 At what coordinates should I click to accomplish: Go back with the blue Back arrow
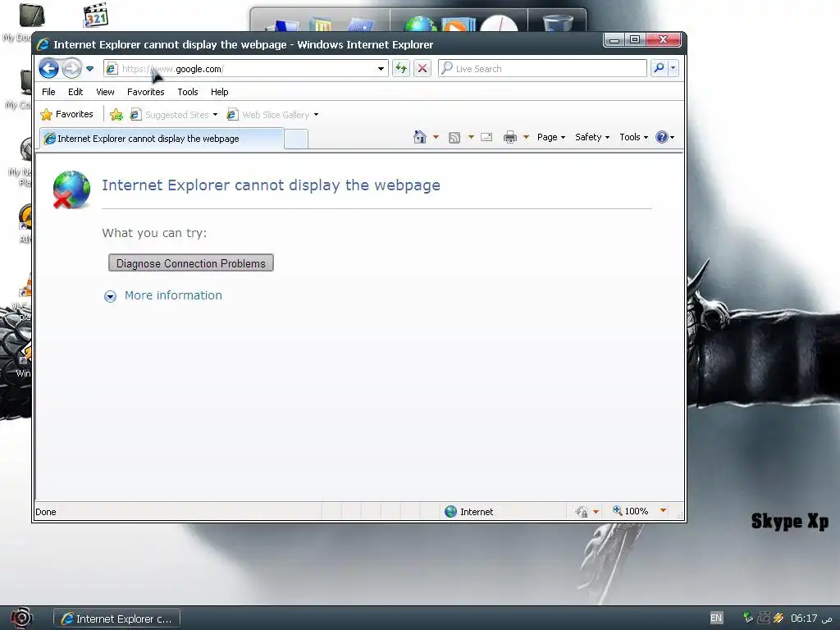click(x=48, y=69)
